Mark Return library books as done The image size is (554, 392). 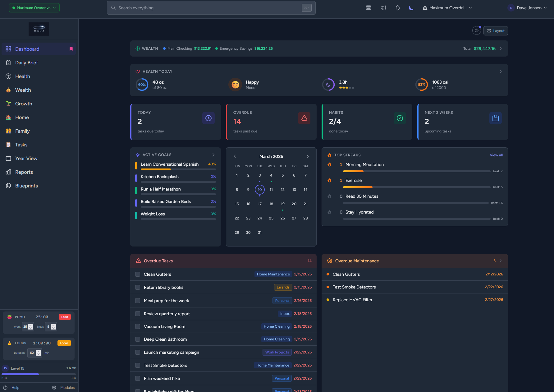pos(137,287)
